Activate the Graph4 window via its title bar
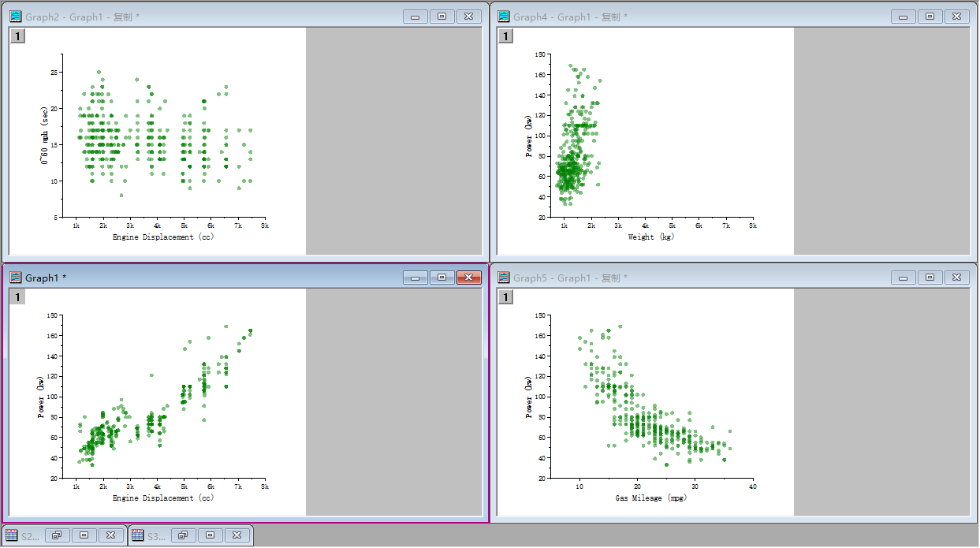 710,17
